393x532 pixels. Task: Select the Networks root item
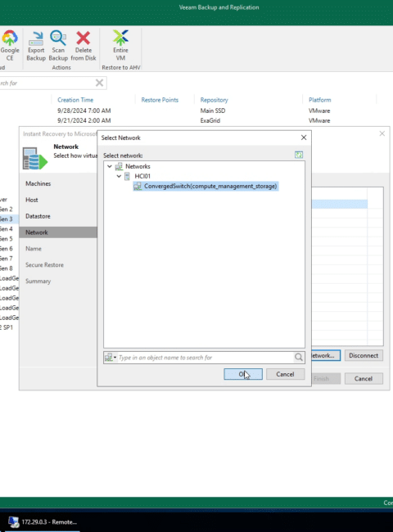point(138,166)
